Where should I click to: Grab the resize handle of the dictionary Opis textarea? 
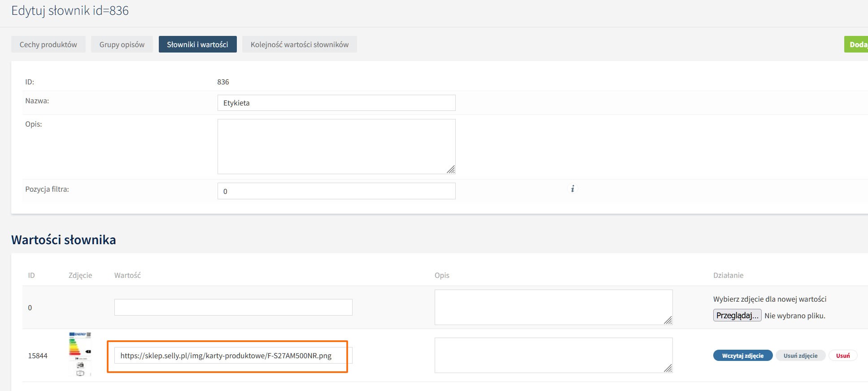(451, 169)
